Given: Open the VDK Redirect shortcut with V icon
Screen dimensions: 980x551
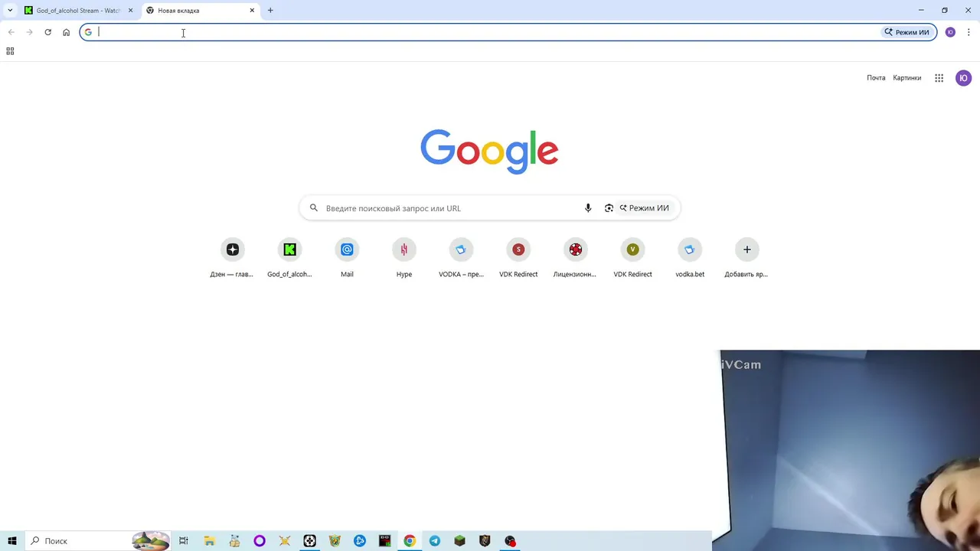Looking at the screenshot, I should pyautogui.click(x=632, y=258).
